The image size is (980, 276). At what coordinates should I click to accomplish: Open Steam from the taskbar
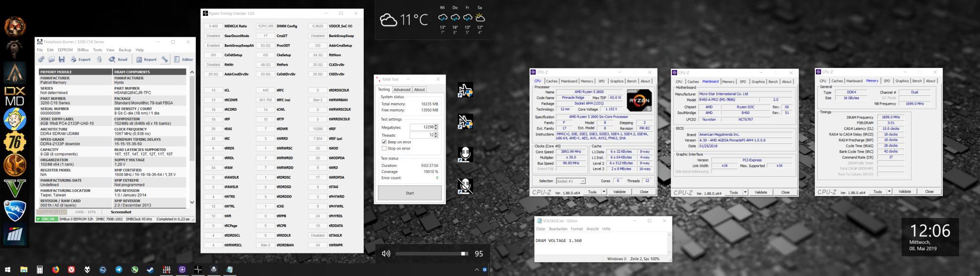tap(150, 270)
